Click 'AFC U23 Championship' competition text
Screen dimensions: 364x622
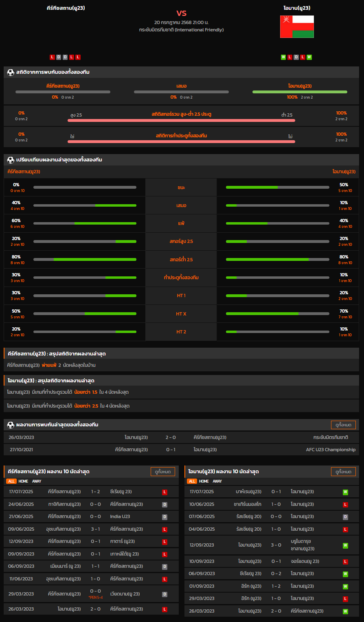tap(331, 450)
